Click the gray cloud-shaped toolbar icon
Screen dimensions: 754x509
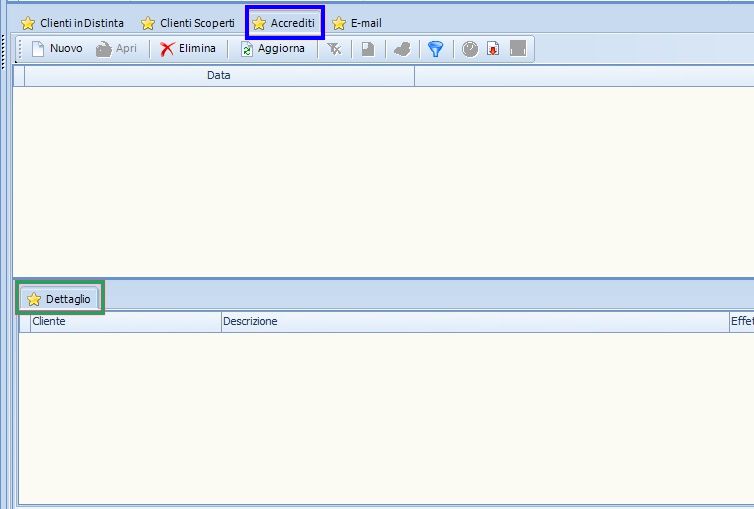(x=402, y=48)
